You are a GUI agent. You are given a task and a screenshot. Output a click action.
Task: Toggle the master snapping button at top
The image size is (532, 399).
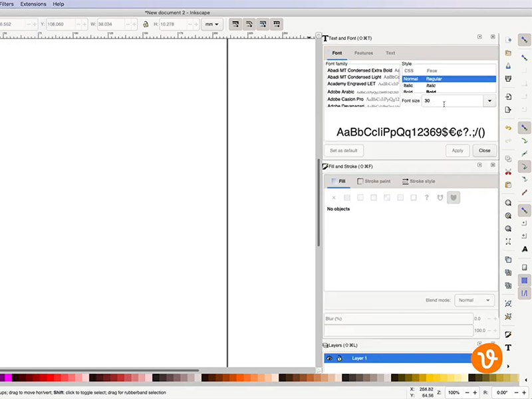[525, 40]
